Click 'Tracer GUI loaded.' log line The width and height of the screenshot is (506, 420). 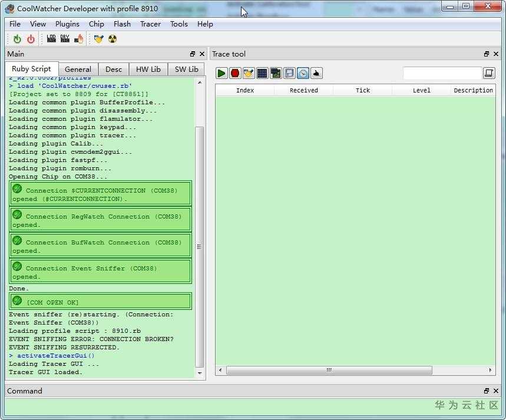45,372
